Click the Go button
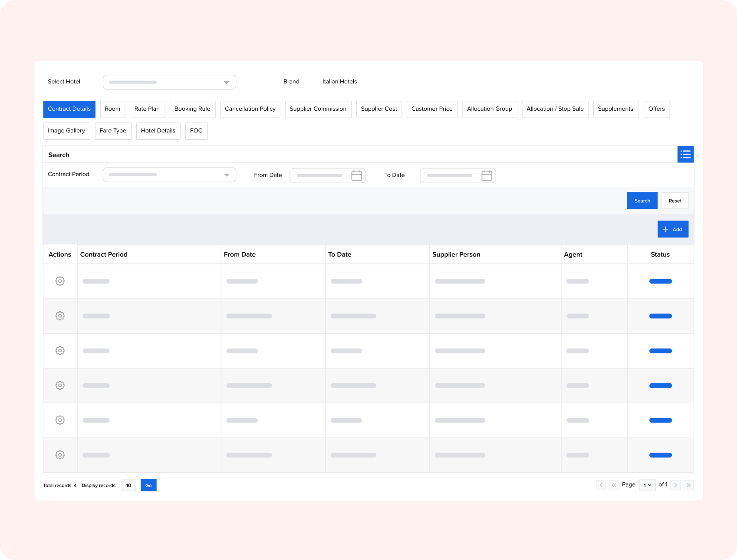This screenshot has height=560, width=737. tap(148, 485)
